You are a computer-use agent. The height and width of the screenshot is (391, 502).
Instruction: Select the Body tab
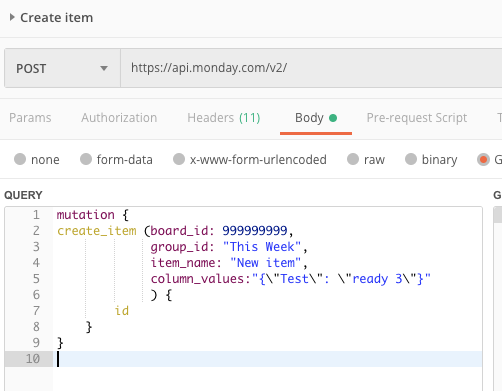coord(316,118)
